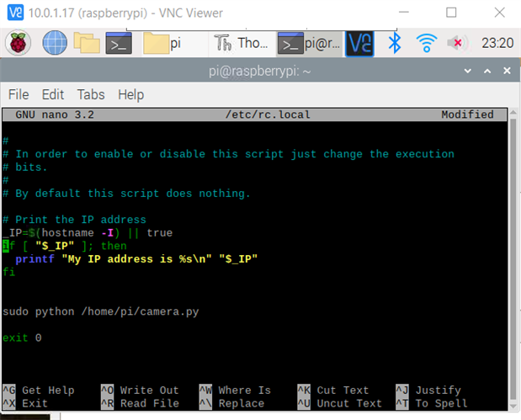
Task: Click the ^J Justify shortcut
Action: pyautogui.click(x=428, y=390)
